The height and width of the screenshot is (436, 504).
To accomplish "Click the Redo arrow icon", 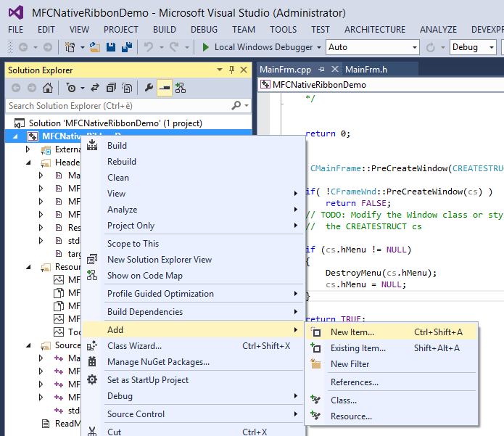I will [174, 48].
